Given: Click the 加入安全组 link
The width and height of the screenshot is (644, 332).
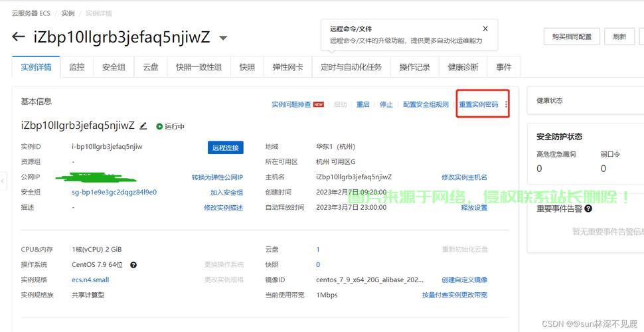Looking at the screenshot, I should (226, 193).
